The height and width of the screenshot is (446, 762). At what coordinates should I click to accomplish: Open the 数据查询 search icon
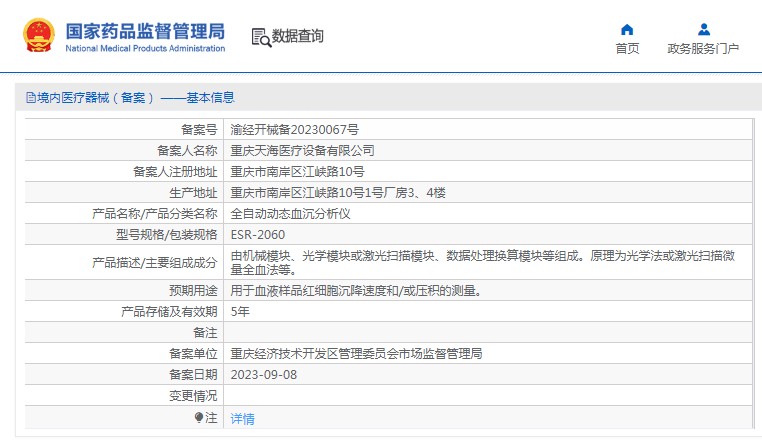coord(261,37)
